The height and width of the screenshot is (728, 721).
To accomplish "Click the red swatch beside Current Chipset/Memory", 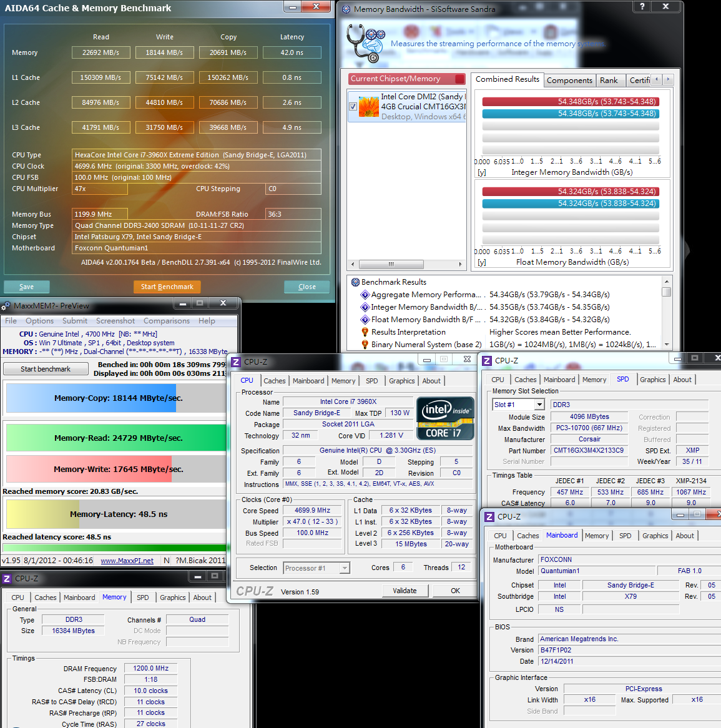I will (459, 79).
